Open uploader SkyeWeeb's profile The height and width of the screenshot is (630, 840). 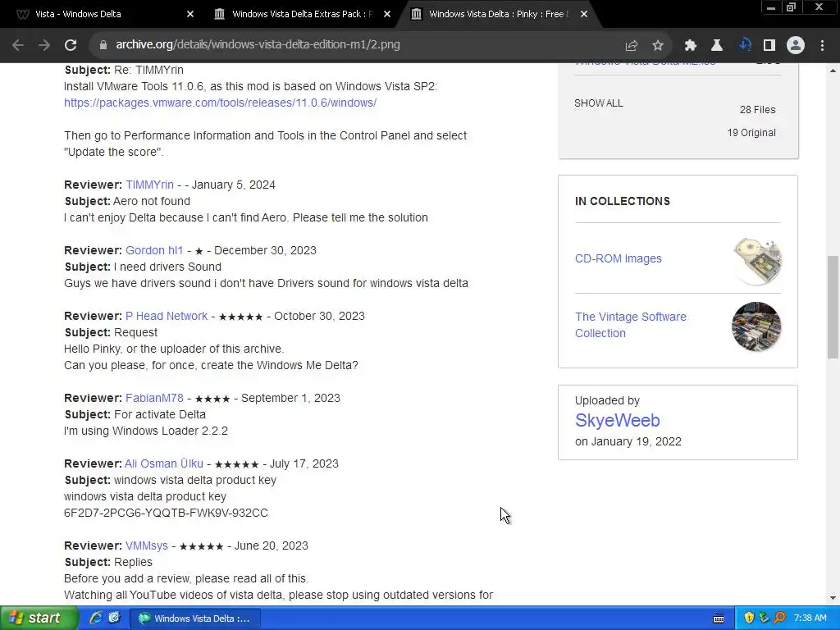click(617, 421)
